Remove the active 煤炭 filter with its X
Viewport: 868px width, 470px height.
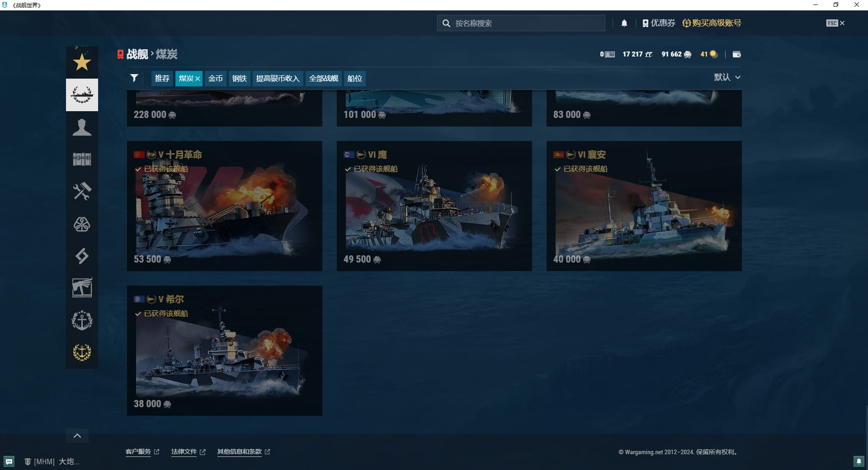tap(198, 79)
